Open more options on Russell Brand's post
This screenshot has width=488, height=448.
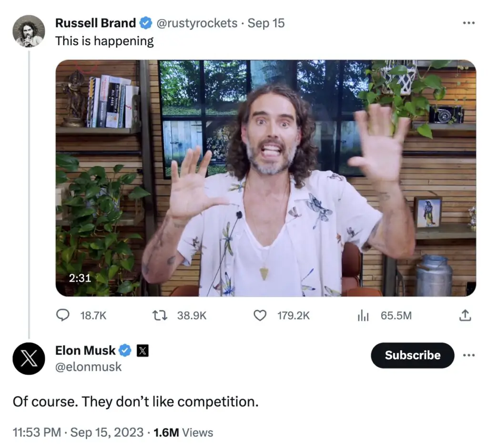469,23
